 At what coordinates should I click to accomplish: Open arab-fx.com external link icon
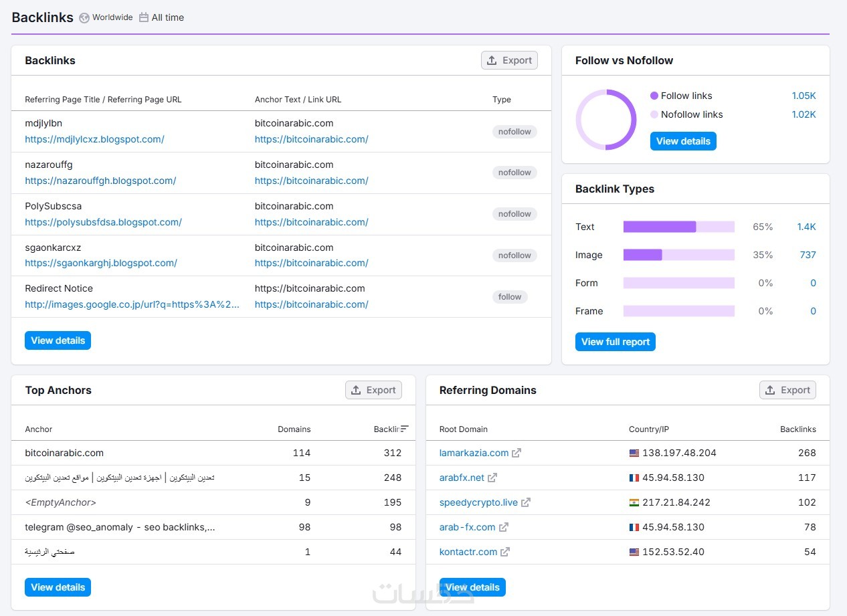pos(504,527)
